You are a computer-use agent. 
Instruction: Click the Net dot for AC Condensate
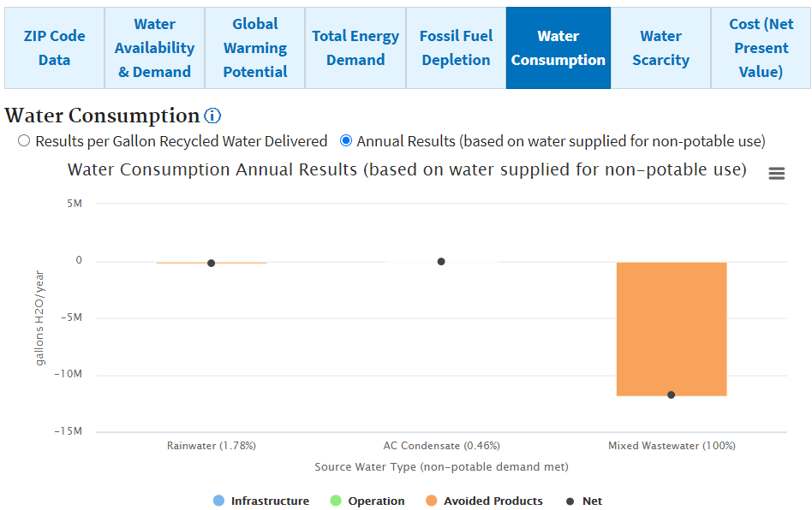[441, 262]
